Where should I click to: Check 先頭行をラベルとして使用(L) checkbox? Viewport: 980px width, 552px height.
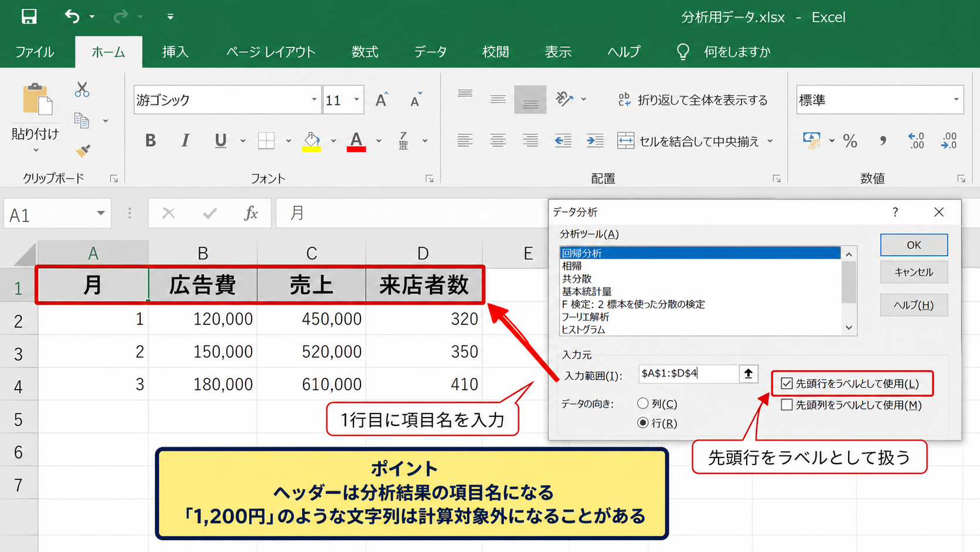(787, 384)
